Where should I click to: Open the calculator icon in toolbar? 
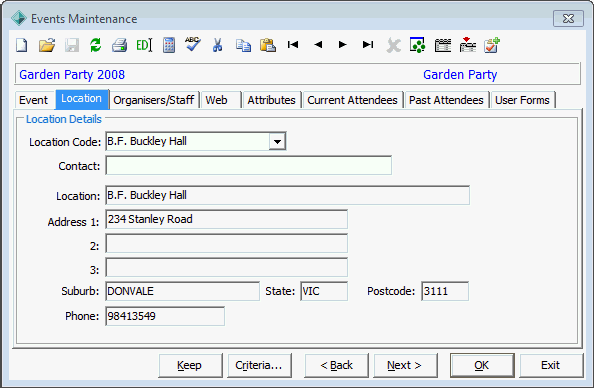[169, 45]
